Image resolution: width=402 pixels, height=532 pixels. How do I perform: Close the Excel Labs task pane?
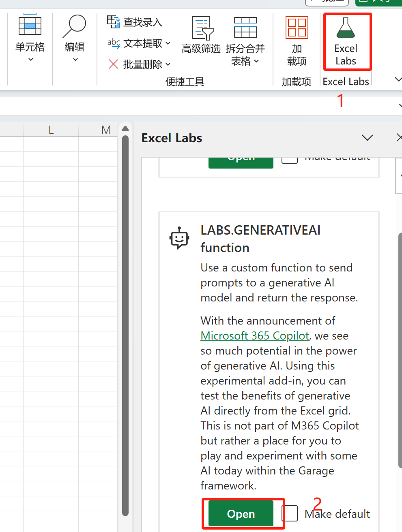click(x=399, y=138)
